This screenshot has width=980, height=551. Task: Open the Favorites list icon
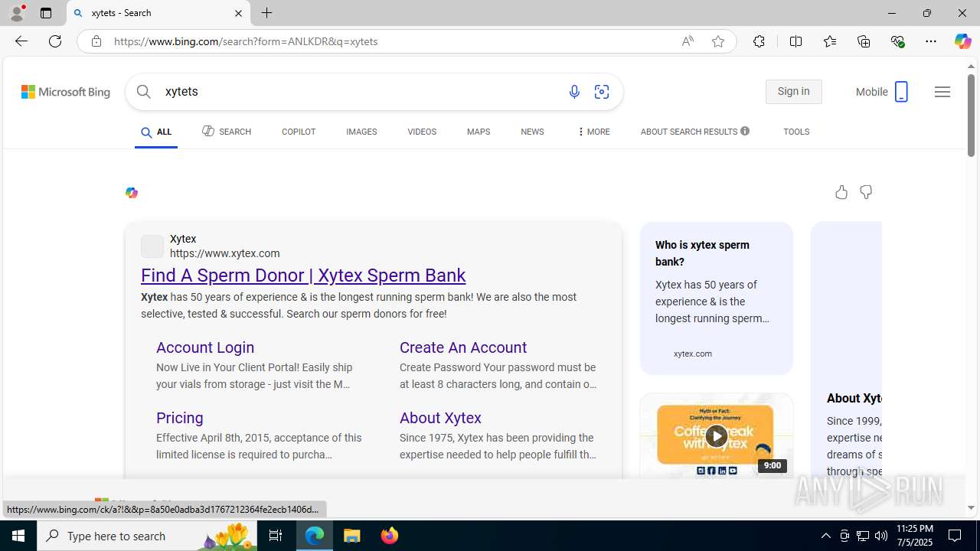coord(830,41)
